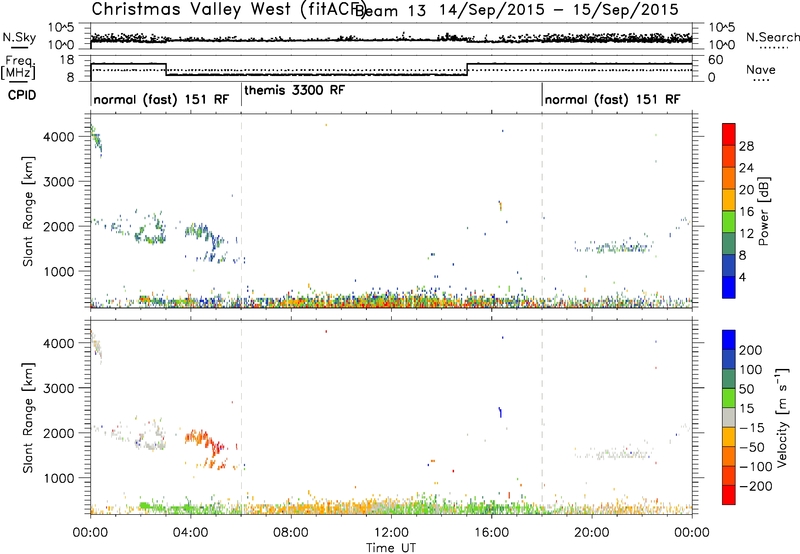Image resolution: width=800 pixels, height=554 pixels.
Task: Click the 'Beam 13' label in the header
Action: pos(391,11)
